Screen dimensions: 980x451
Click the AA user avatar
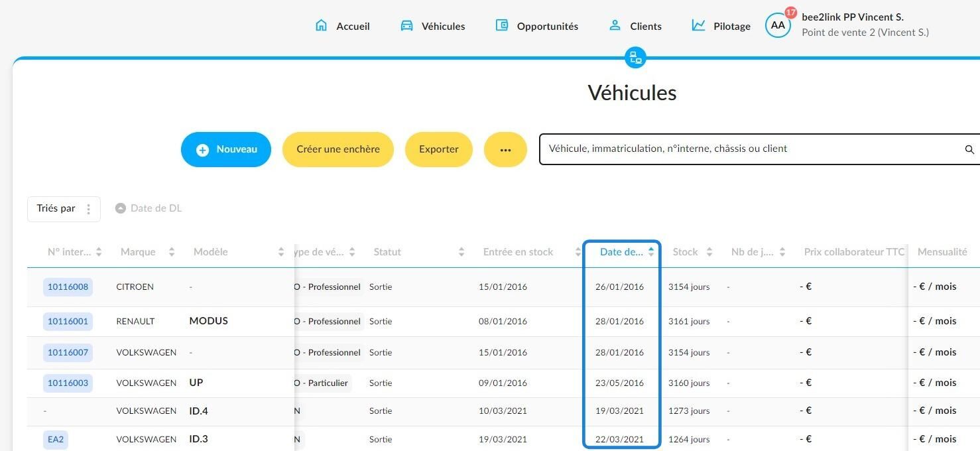(778, 25)
